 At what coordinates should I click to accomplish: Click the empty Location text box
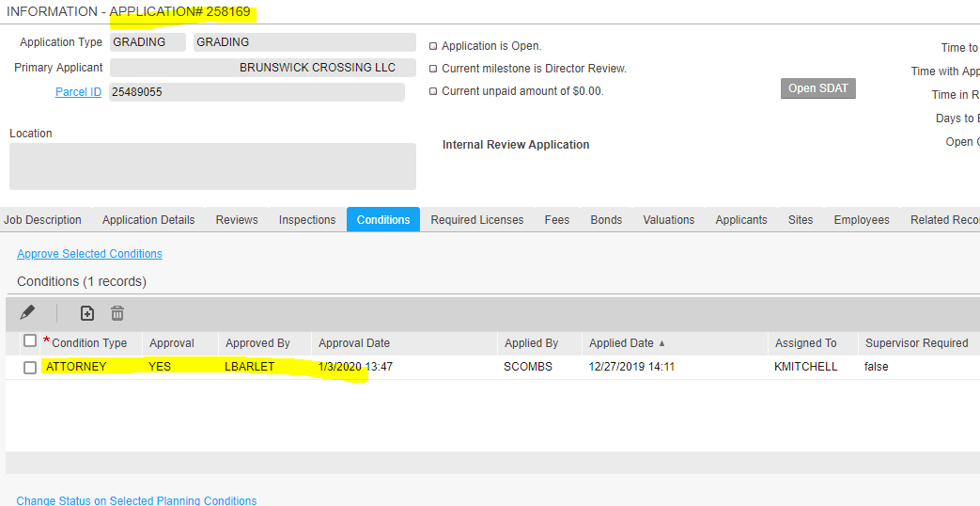click(x=212, y=166)
